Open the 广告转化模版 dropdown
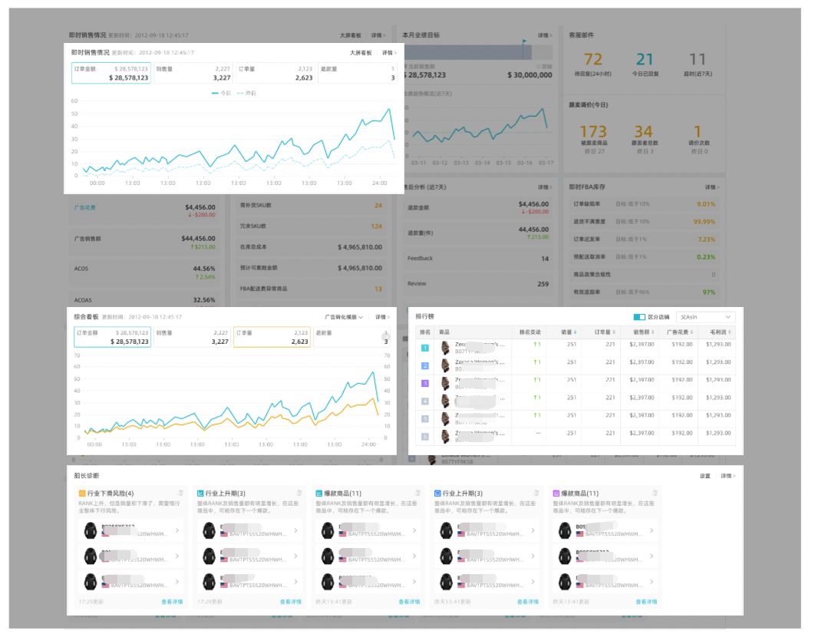 (344, 317)
